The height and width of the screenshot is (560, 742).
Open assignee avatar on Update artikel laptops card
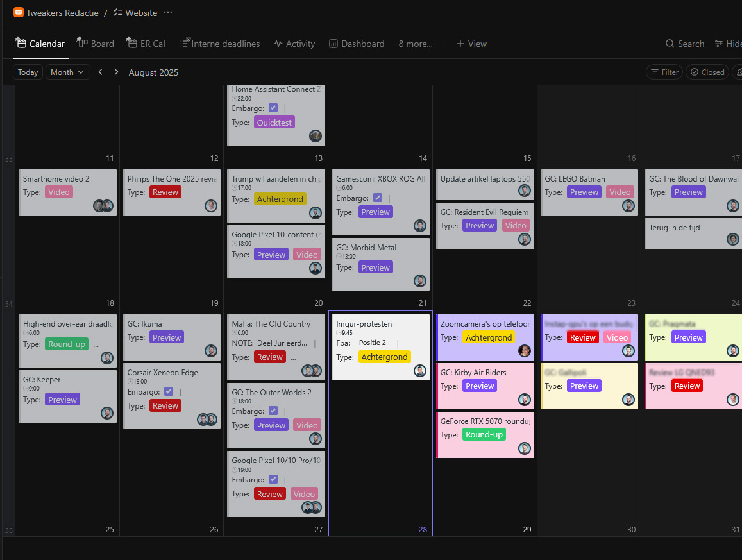tap(525, 191)
